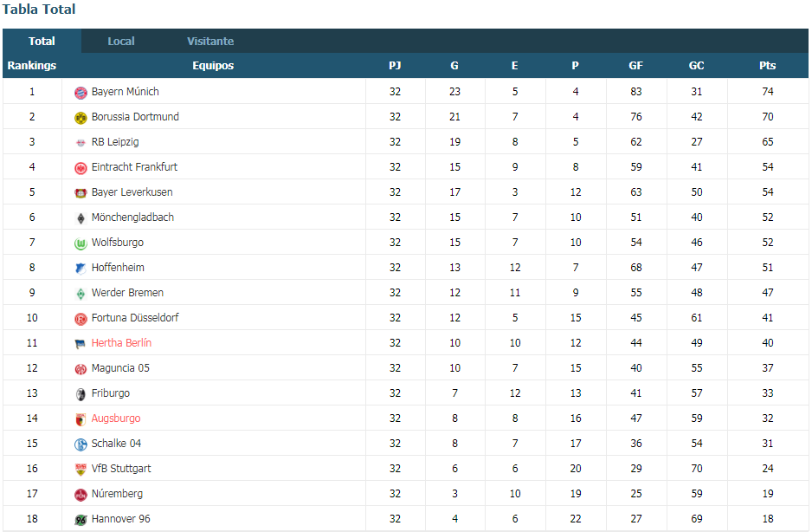Open the Augsburgo team link
812x532 pixels.
pos(116,418)
